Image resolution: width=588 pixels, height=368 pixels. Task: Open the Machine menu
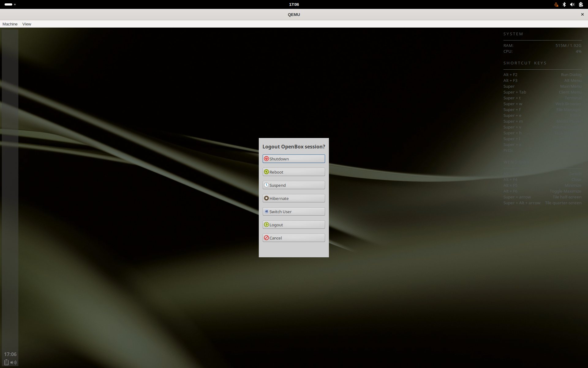(10, 24)
